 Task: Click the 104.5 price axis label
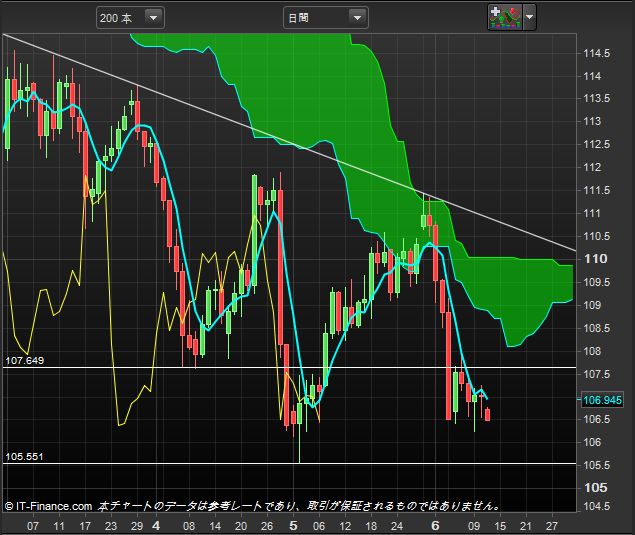(596, 506)
